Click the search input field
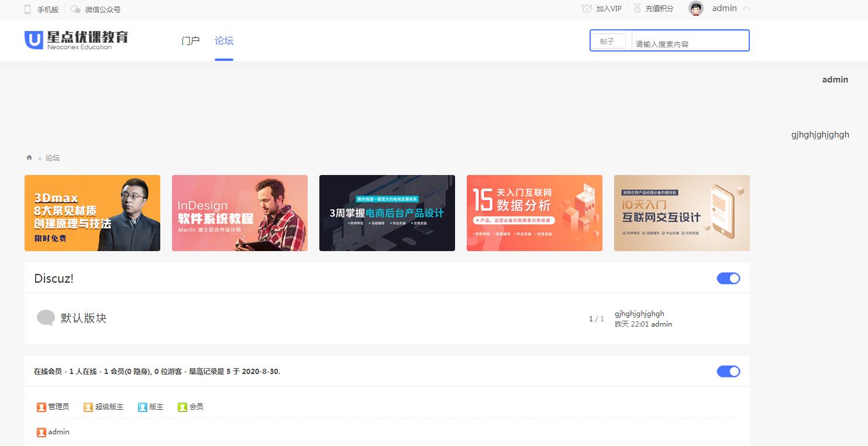868x446 pixels. tap(690, 41)
